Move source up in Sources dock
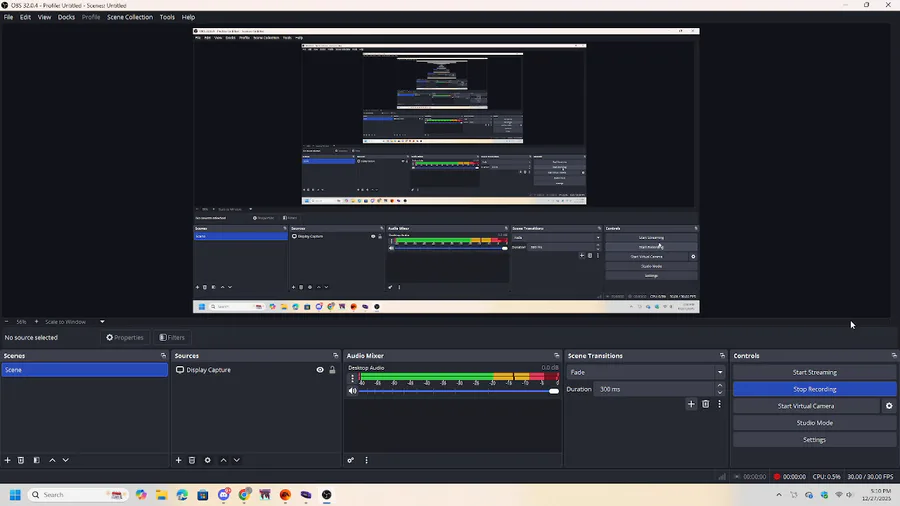 coord(223,460)
